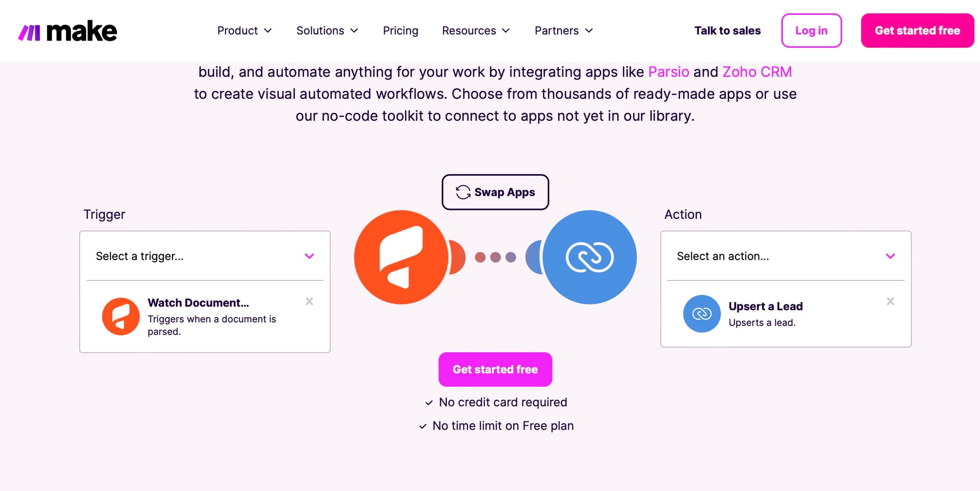Expand the Solutions menu
The image size is (980, 491).
[x=327, y=31]
